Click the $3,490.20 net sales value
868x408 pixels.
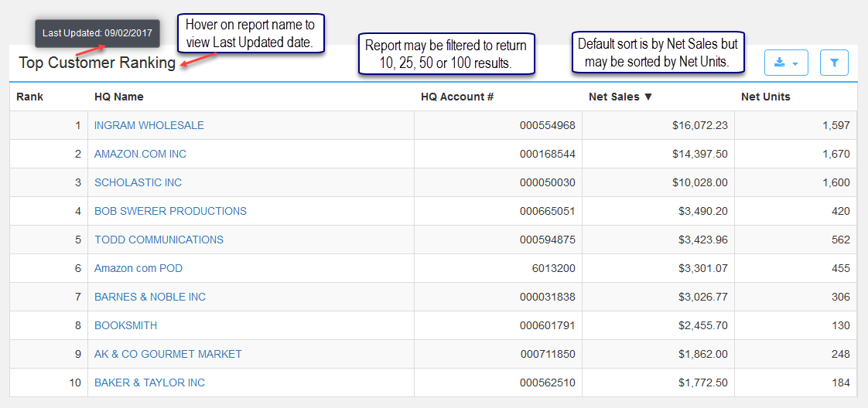coord(703,211)
